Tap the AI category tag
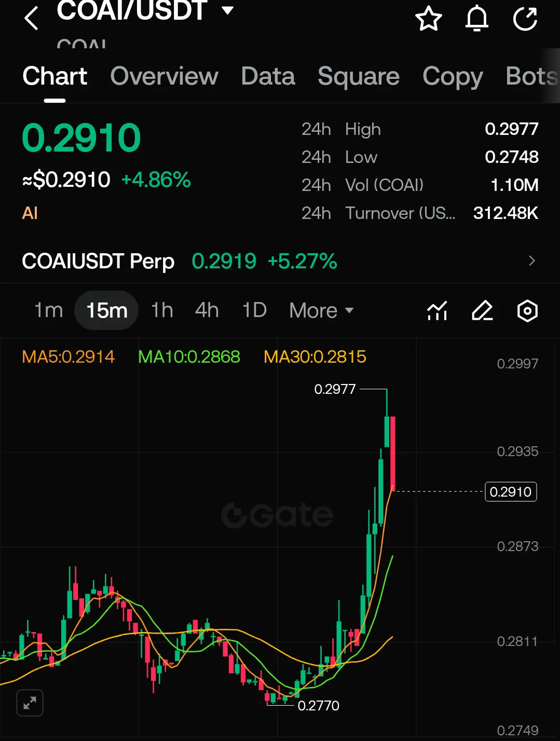 [30, 213]
